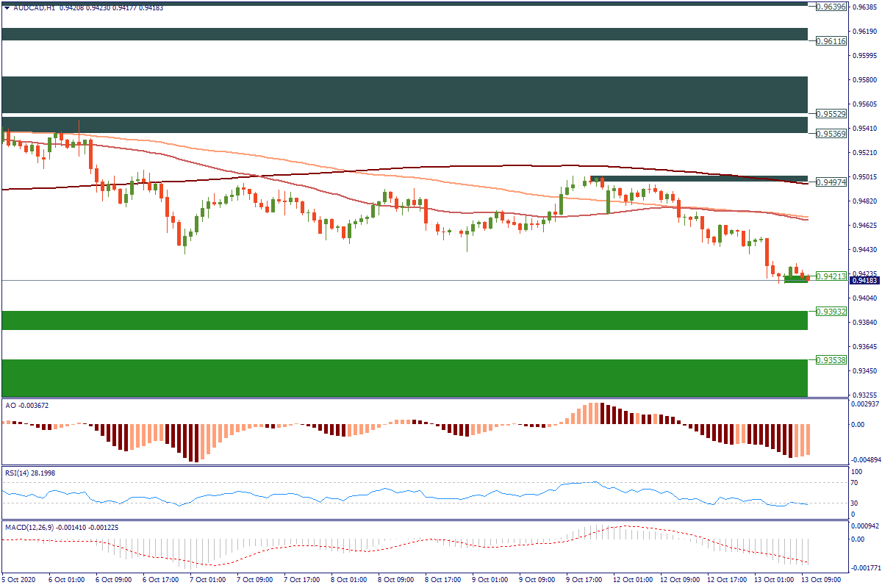The height and width of the screenshot is (588, 882).
Task: Select the large dark zone above 0.95529
Action: [x=404, y=94]
